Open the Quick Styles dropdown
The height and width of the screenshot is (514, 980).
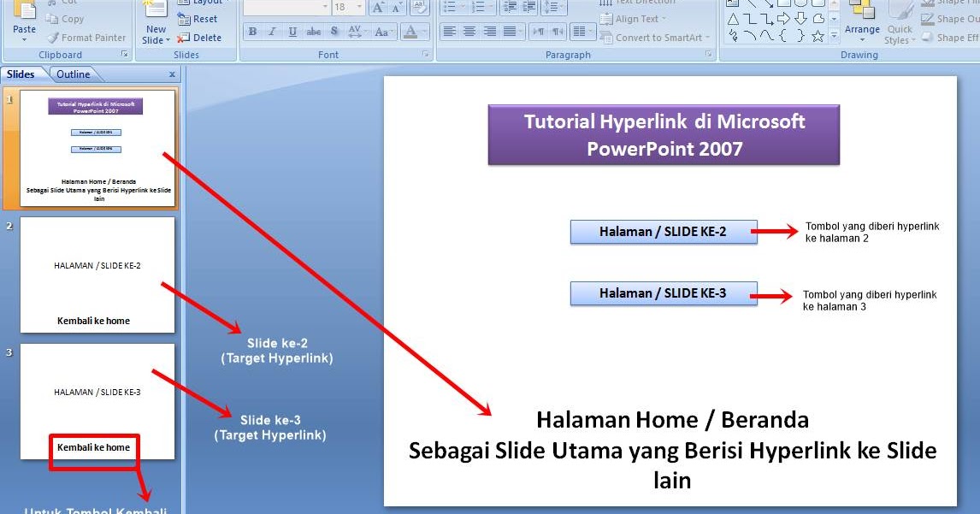(899, 28)
